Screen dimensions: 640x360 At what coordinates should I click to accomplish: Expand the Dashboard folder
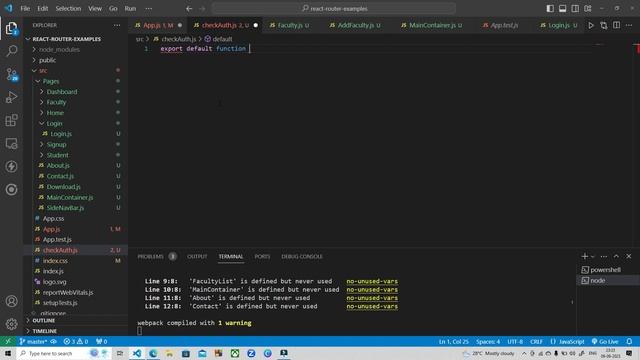pos(62,92)
